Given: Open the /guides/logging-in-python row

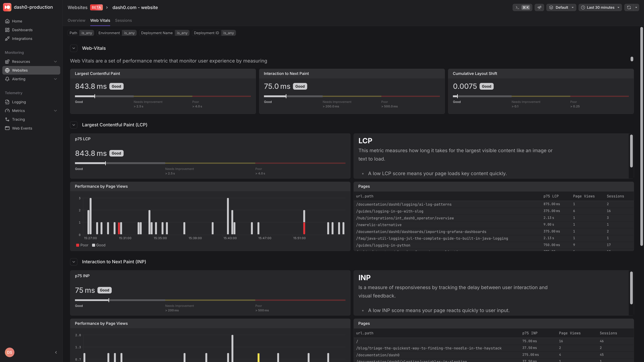Looking at the screenshot, I should pos(494,245).
